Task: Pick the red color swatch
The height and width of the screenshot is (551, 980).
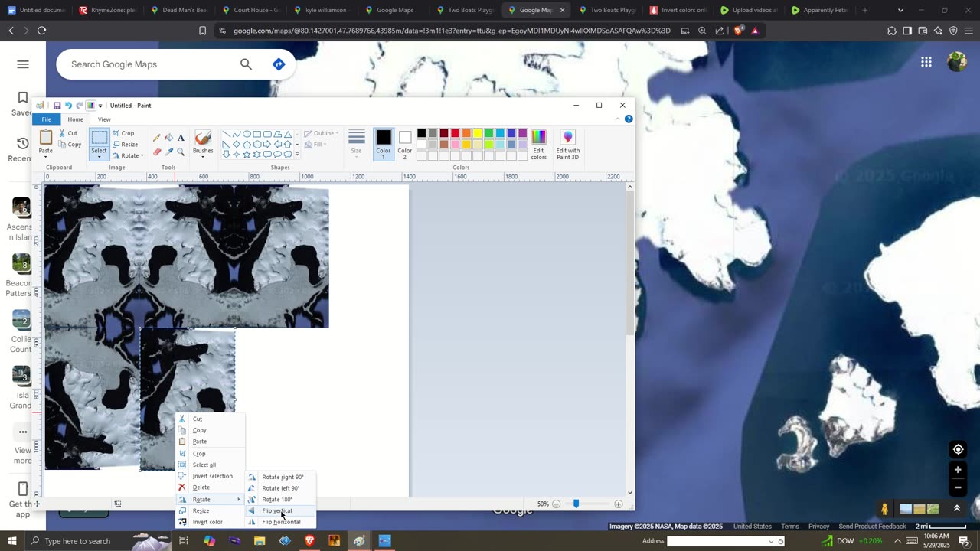Action: pyautogui.click(x=455, y=134)
